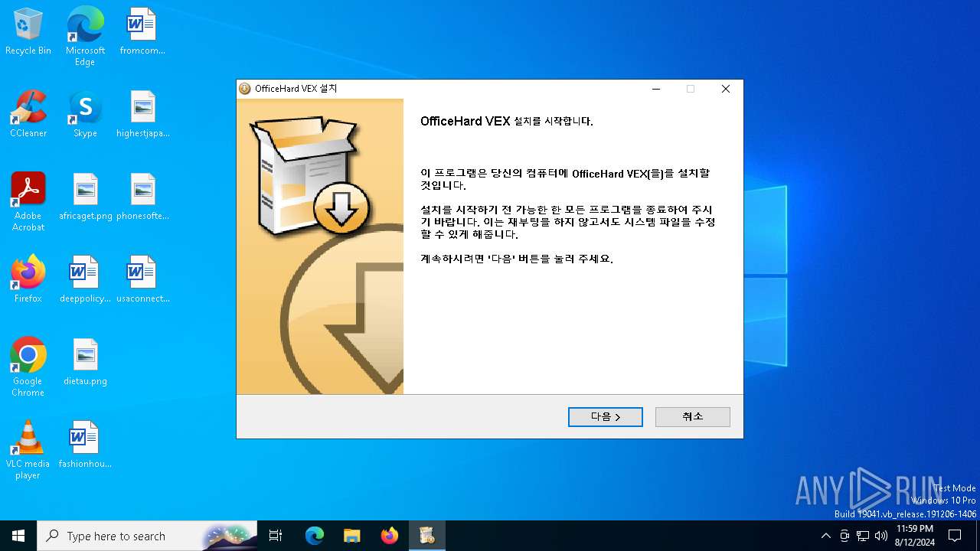This screenshot has width=980, height=551.
Task: Open the volume tray icon
Action: pyautogui.click(x=881, y=536)
